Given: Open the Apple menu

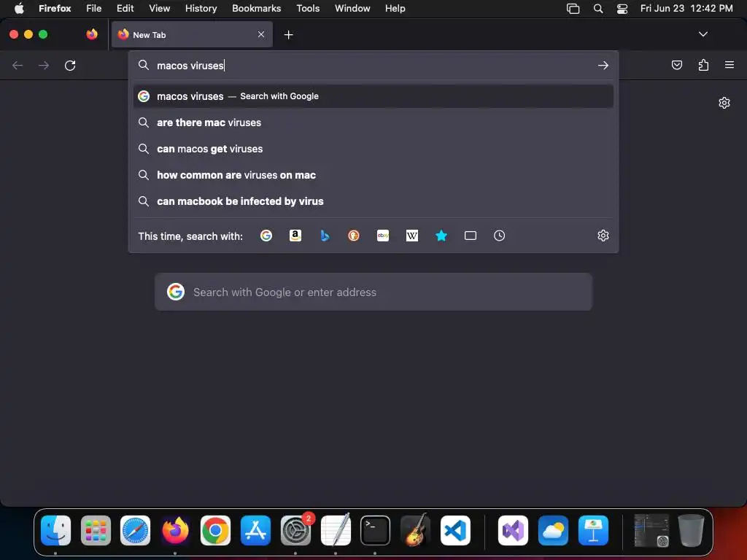Looking at the screenshot, I should coord(19,8).
